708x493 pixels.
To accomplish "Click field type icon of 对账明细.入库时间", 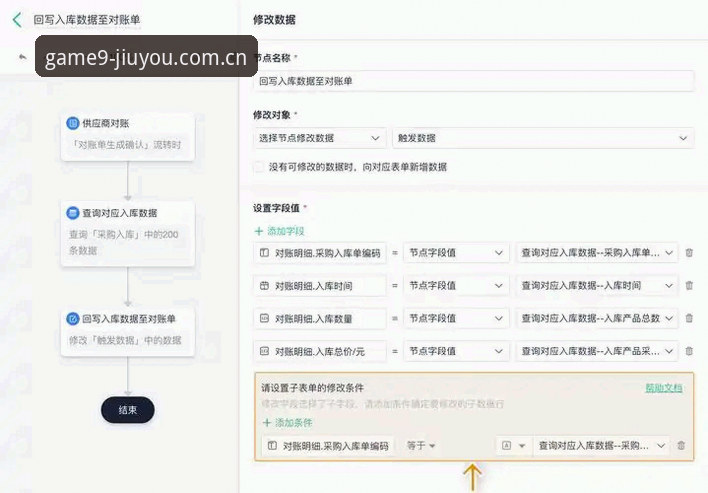I will click(265, 285).
